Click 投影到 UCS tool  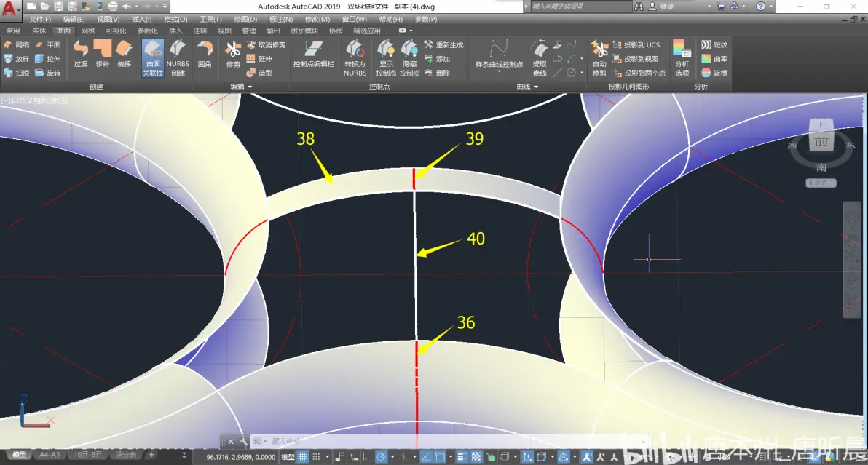point(636,45)
